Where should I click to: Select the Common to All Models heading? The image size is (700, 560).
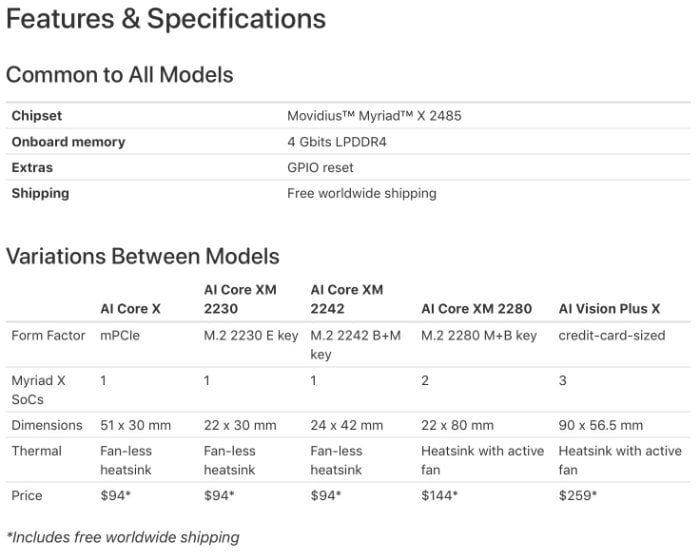(x=120, y=75)
